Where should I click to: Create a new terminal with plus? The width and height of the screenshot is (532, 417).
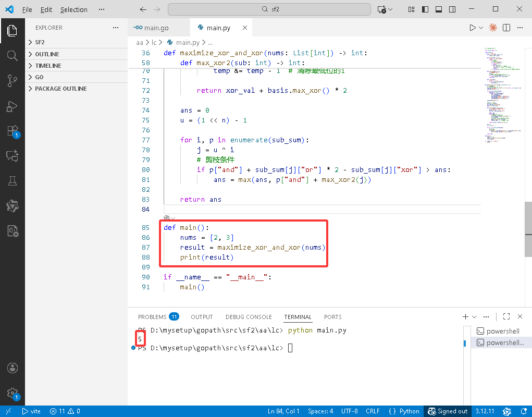[465, 316]
